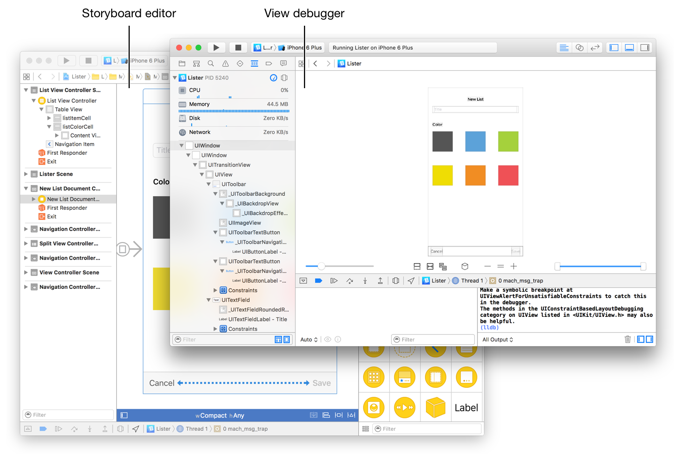Select the debug navigator tab icon
Viewport: 680px width, 460px height.
pos(255,64)
